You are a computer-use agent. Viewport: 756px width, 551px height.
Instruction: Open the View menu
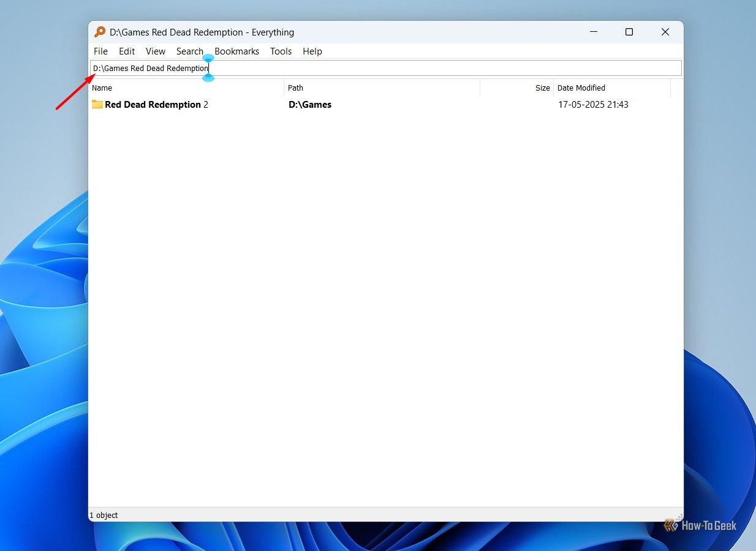[156, 51]
